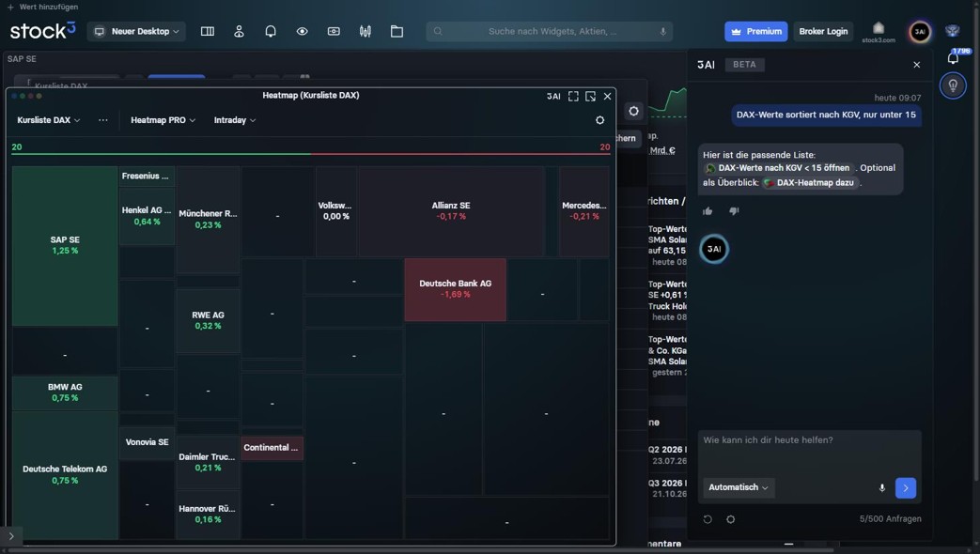980x554 pixels.
Task: Click user message DAX-Werte sortiert nach KGV
Action: (826, 115)
